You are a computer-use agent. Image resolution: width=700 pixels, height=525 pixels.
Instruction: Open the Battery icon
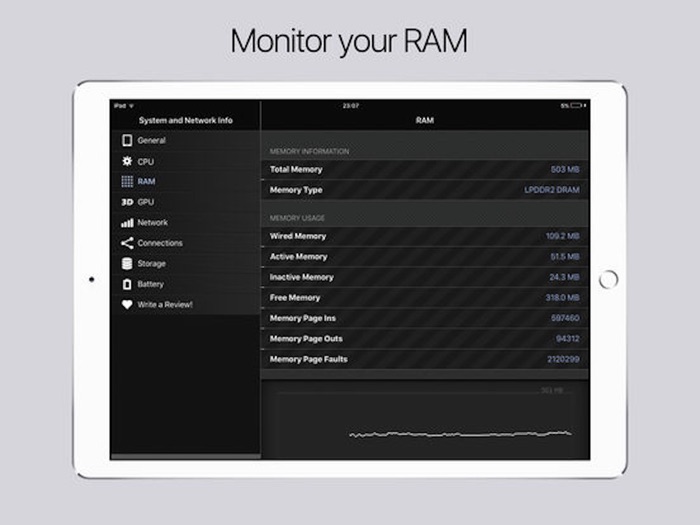pos(127,284)
